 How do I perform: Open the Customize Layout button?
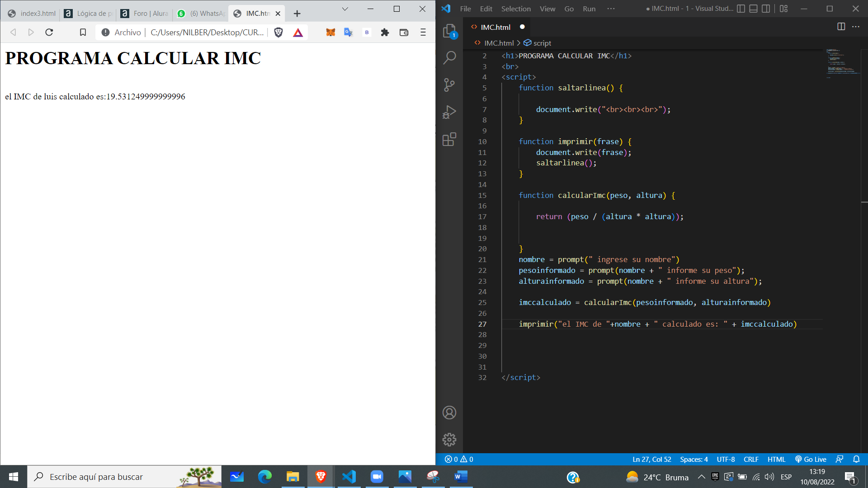point(784,9)
